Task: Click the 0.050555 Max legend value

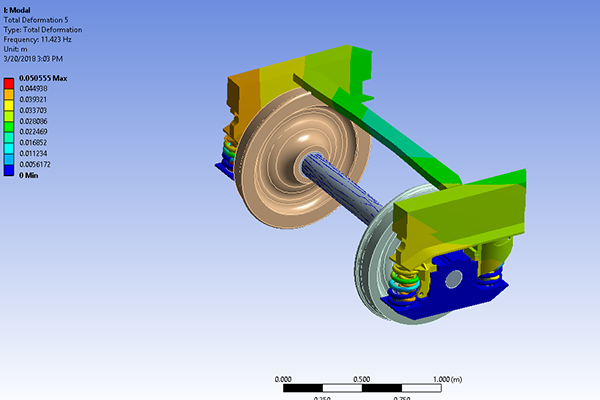Action: (43, 78)
